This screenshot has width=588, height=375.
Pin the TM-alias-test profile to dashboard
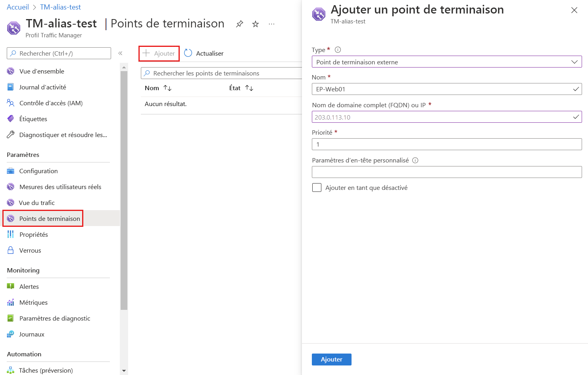[x=239, y=24]
